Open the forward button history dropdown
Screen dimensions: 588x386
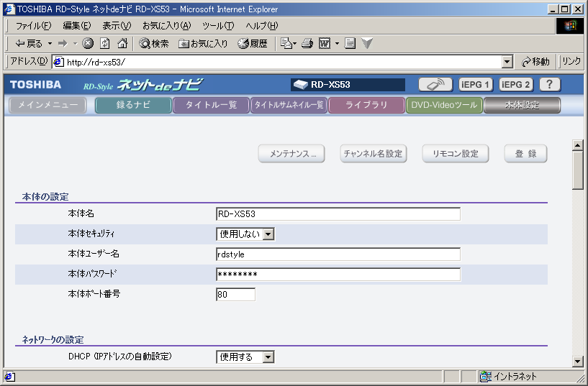pos(75,44)
